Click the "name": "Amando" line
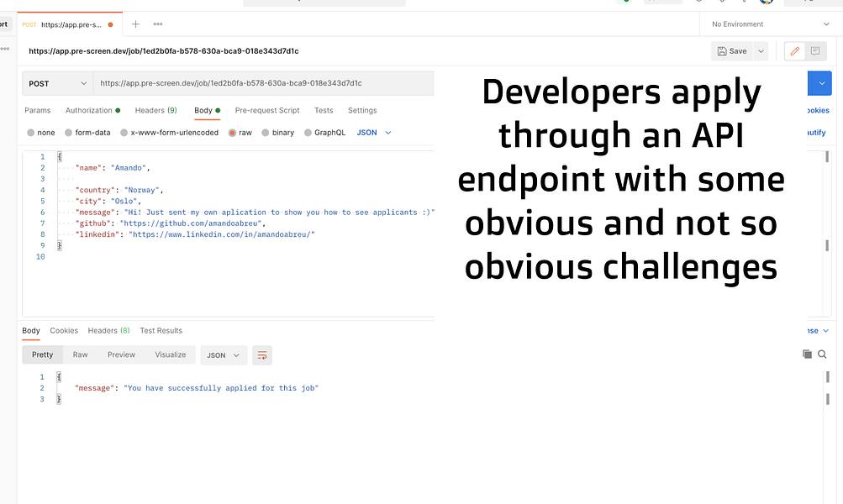 (113, 168)
